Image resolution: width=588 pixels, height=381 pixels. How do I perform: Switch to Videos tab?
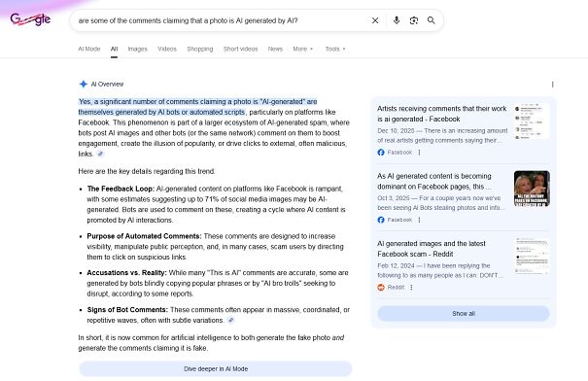click(x=167, y=49)
